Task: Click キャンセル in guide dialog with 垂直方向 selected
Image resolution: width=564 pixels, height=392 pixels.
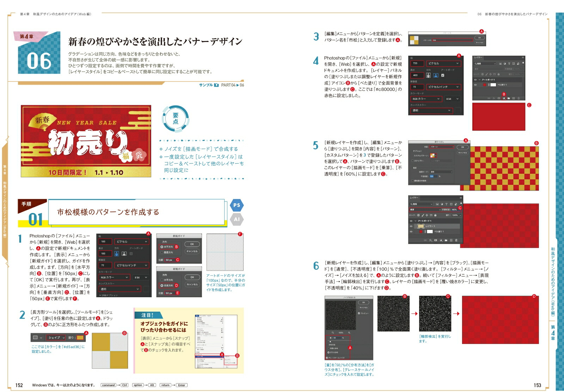Action: (192, 284)
